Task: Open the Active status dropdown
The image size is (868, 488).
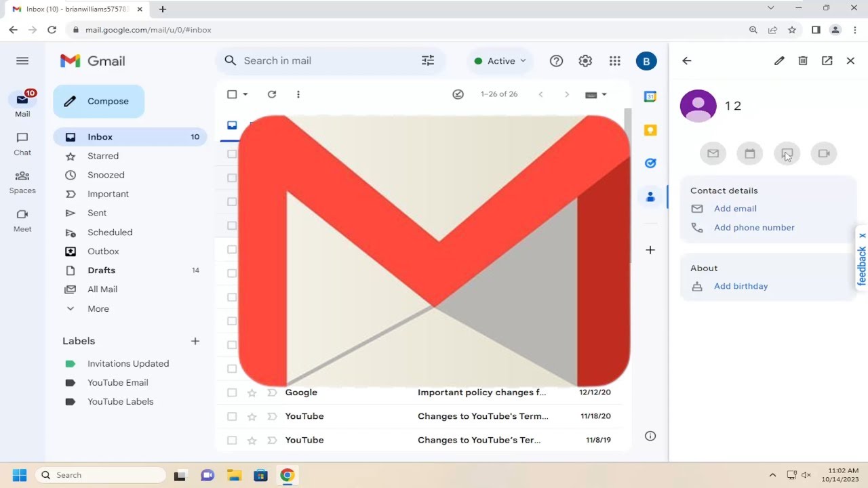Action: click(500, 61)
